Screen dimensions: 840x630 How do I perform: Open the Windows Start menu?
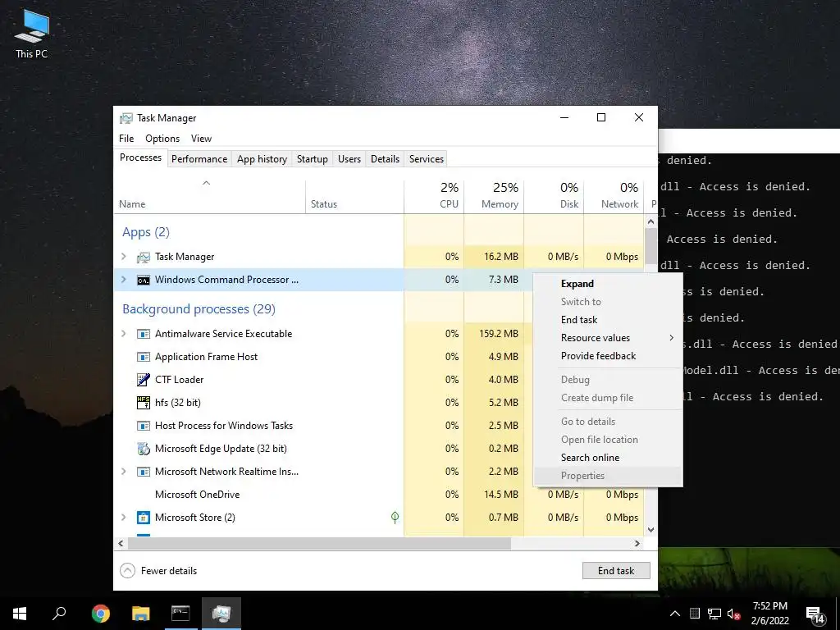[x=20, y=614]
